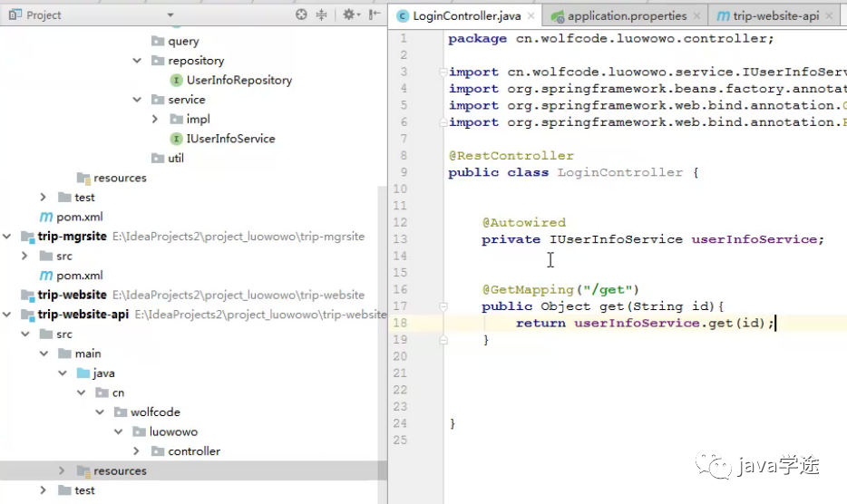Expand the bottom test folder

pos(44,490)
